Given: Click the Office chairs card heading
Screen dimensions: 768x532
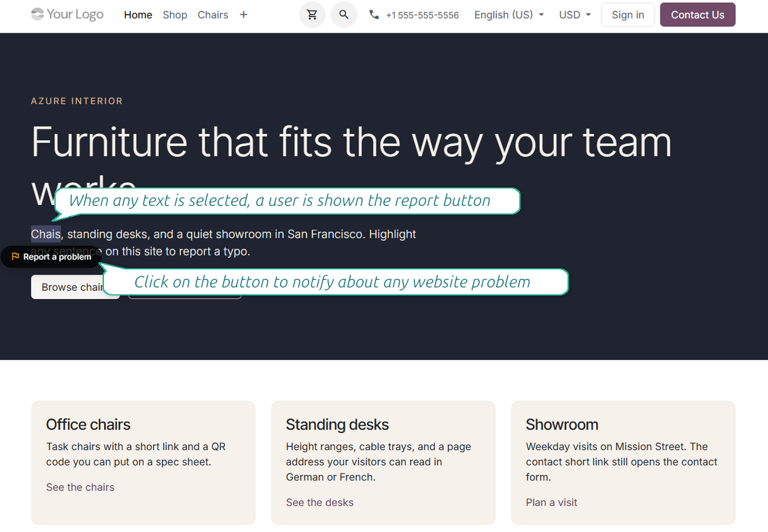Looking at the screenshot, I should tap(88, 424).
